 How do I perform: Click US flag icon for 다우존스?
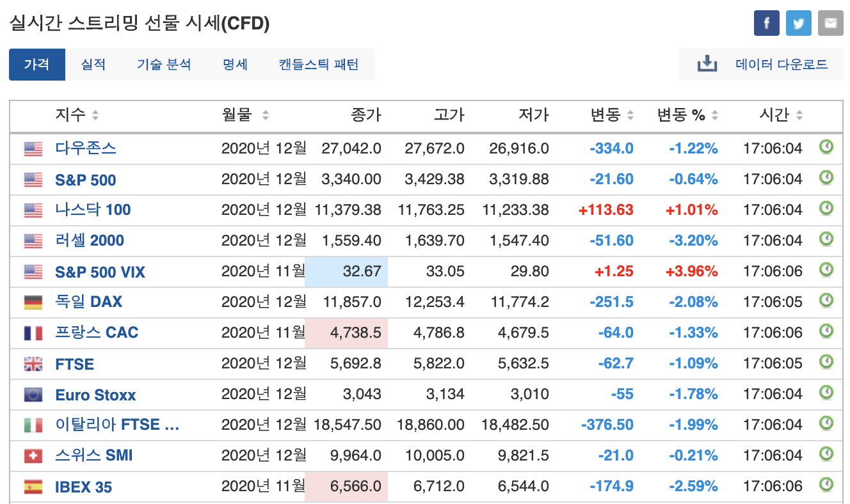(33, 149)
